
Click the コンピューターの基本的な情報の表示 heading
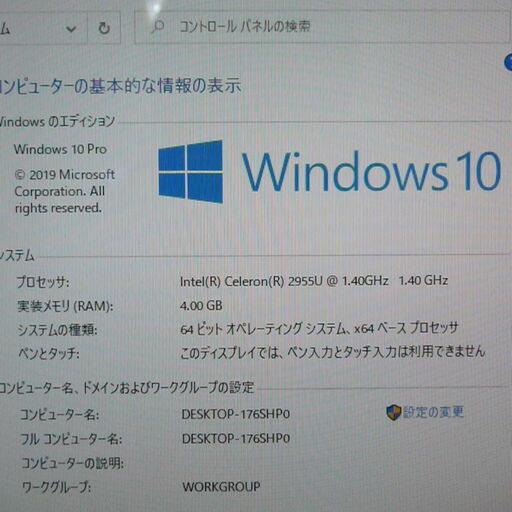coord(120,86)
